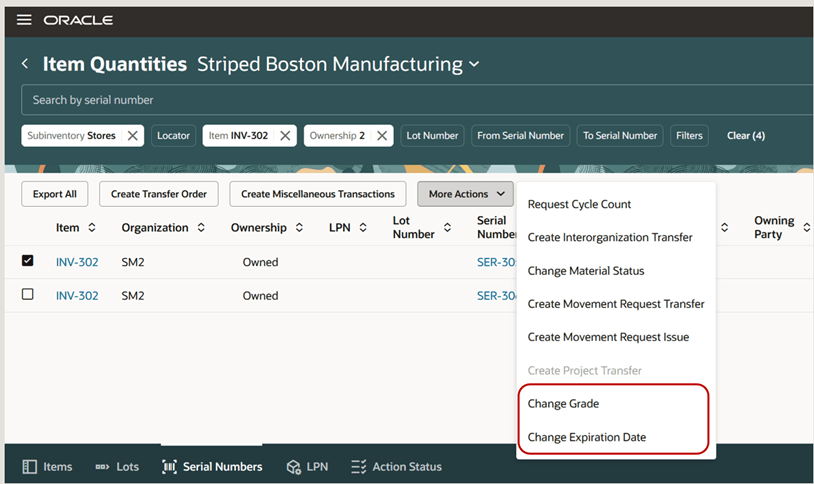Open the second row serial number link

496,295
